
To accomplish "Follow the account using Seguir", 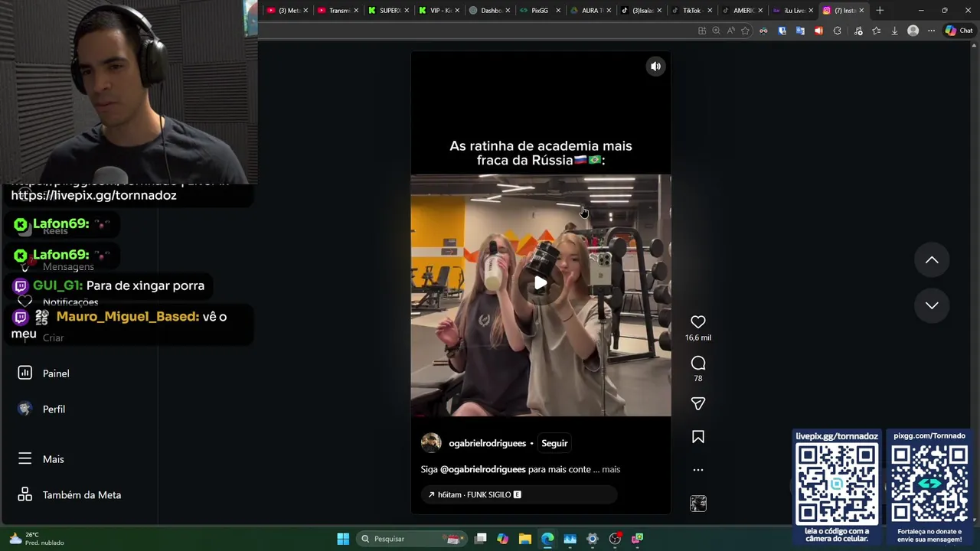I will click(x=554, y=443).
